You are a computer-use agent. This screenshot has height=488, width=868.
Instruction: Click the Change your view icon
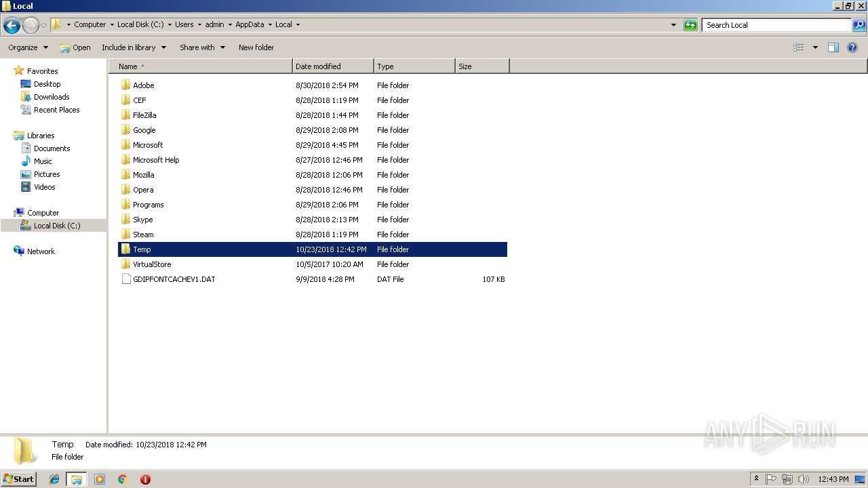tap(799, 47)
